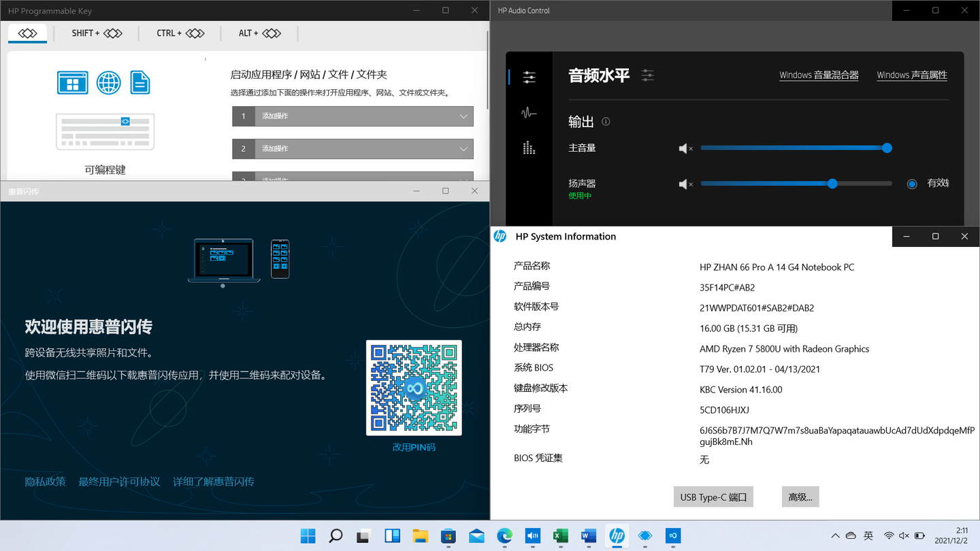Open taskbar Search
This screenshot has width=980, height=551.
click(336, 536)
